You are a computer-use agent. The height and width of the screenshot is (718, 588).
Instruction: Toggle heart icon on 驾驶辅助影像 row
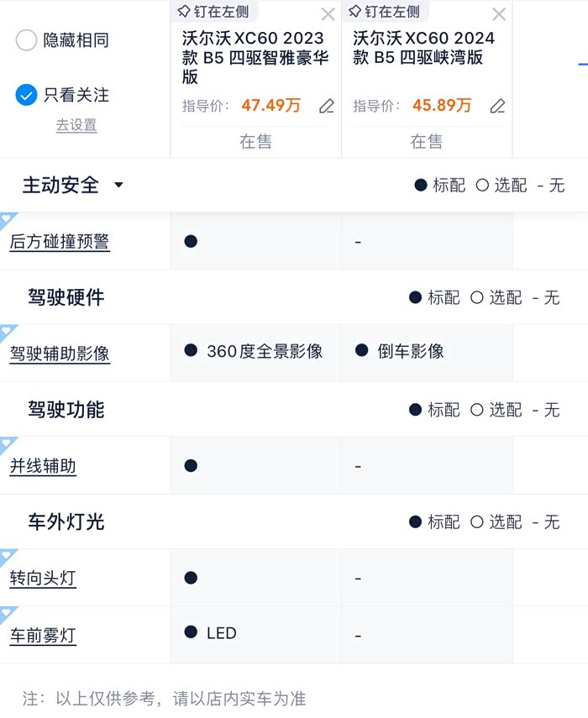click(x=8, y=333)
